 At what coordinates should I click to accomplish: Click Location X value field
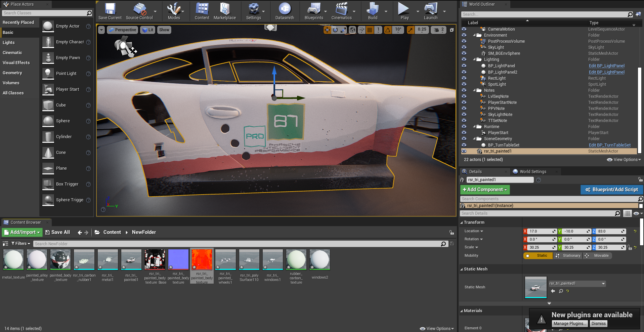pos(542,232)
